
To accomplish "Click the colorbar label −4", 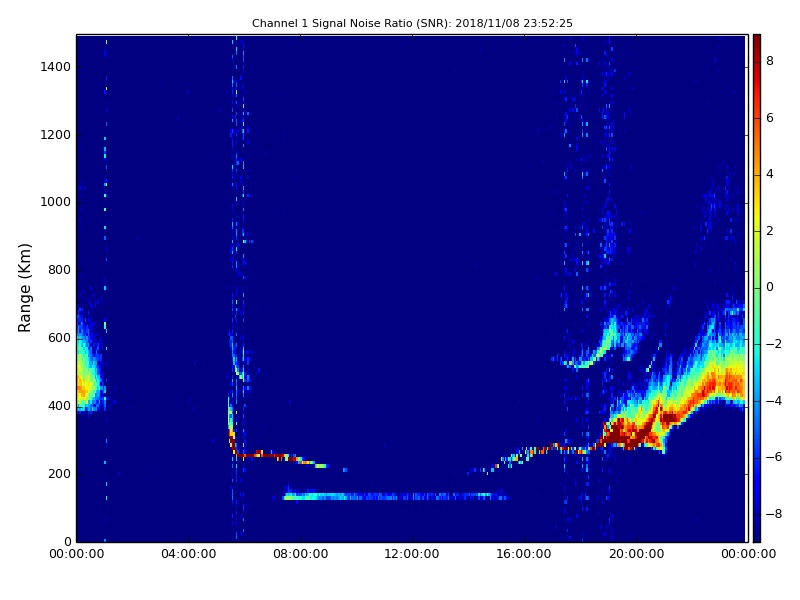I will point(773,401).
